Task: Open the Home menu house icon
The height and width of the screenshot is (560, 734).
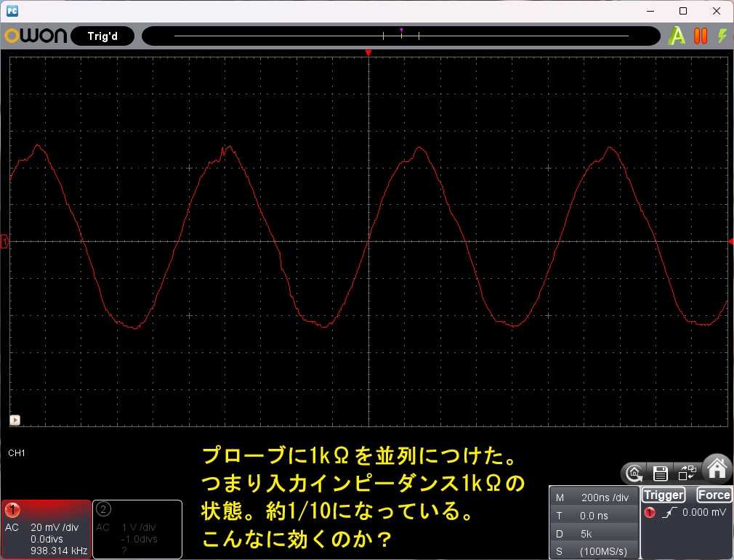Action: [x=717, y=468]
